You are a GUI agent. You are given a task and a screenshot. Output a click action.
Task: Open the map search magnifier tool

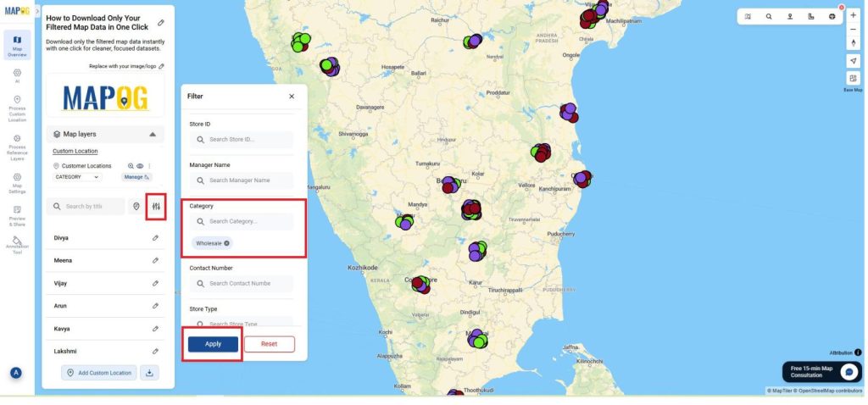click(769, 17)
